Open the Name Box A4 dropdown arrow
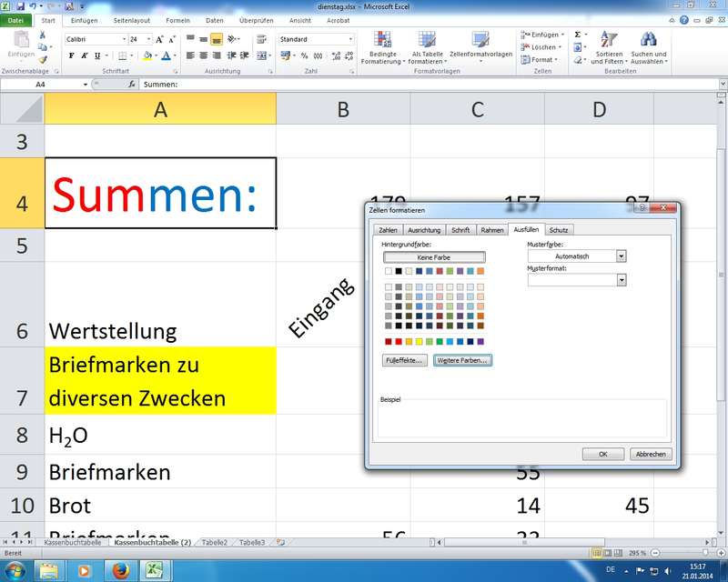Viewport: 728px width, 582px height. (86, 85)
